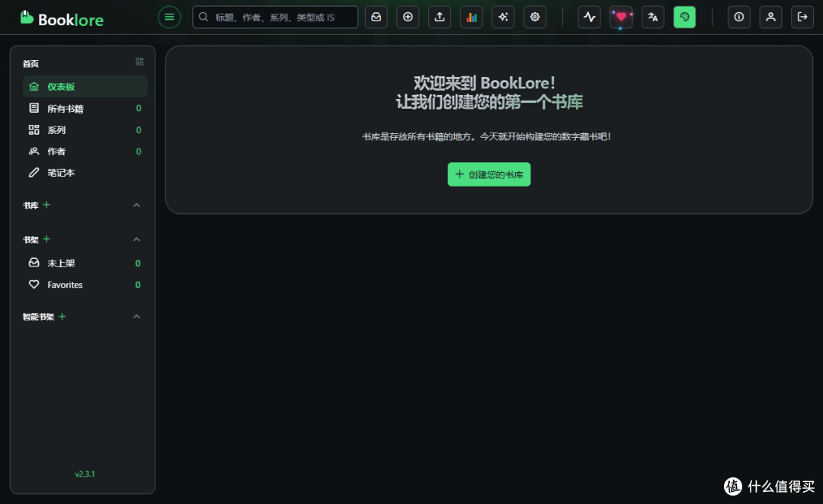Click the inbox icon beside 未上架
This screenshot has width=823, height=504.
pos(34,263)
